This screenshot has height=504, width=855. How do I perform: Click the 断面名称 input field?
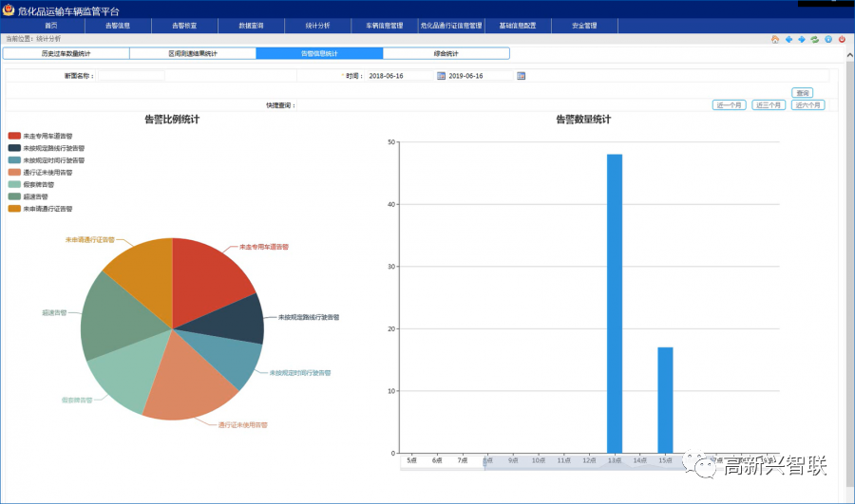click(131, 76)
